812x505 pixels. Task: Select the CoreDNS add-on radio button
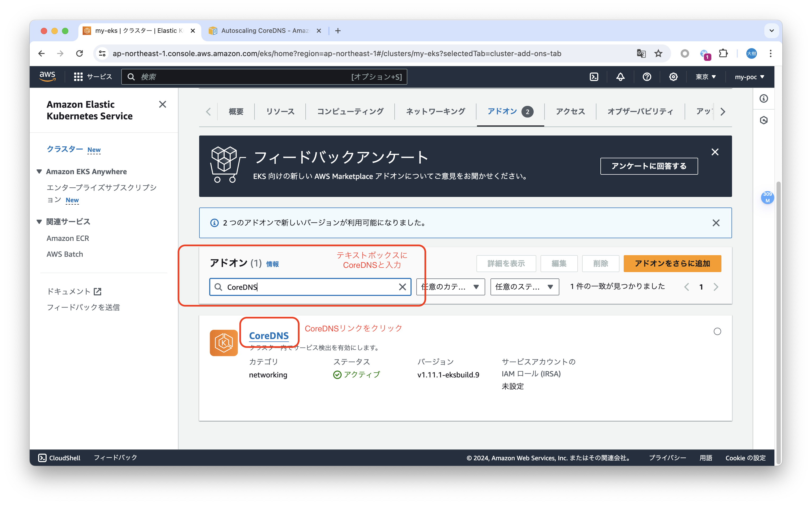click(x=717, y=331)
